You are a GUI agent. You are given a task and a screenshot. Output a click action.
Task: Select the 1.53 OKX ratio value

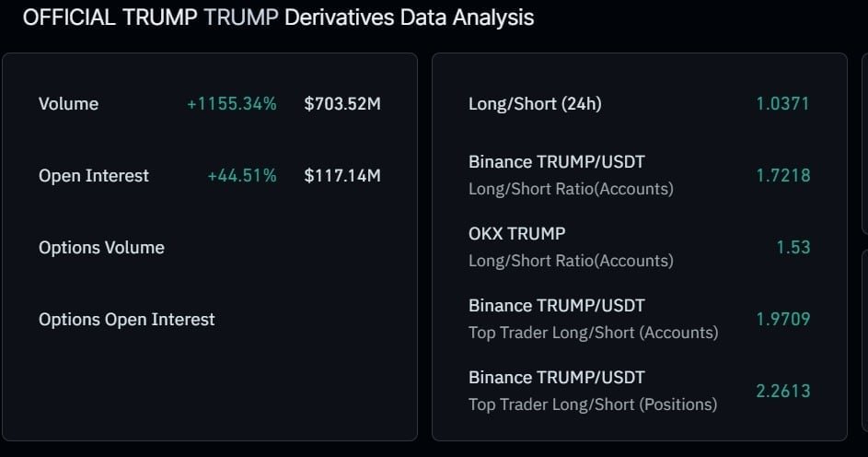(793, 247)
